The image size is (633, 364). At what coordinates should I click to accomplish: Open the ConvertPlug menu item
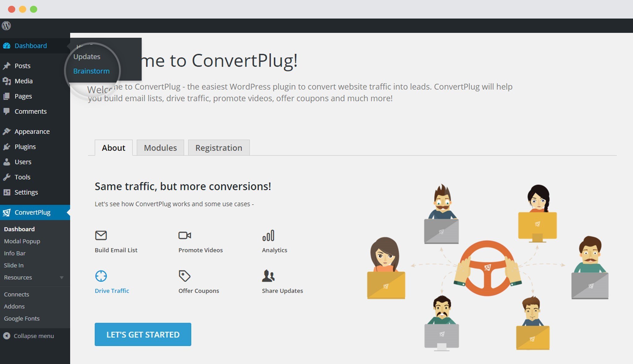coord(35,213)
